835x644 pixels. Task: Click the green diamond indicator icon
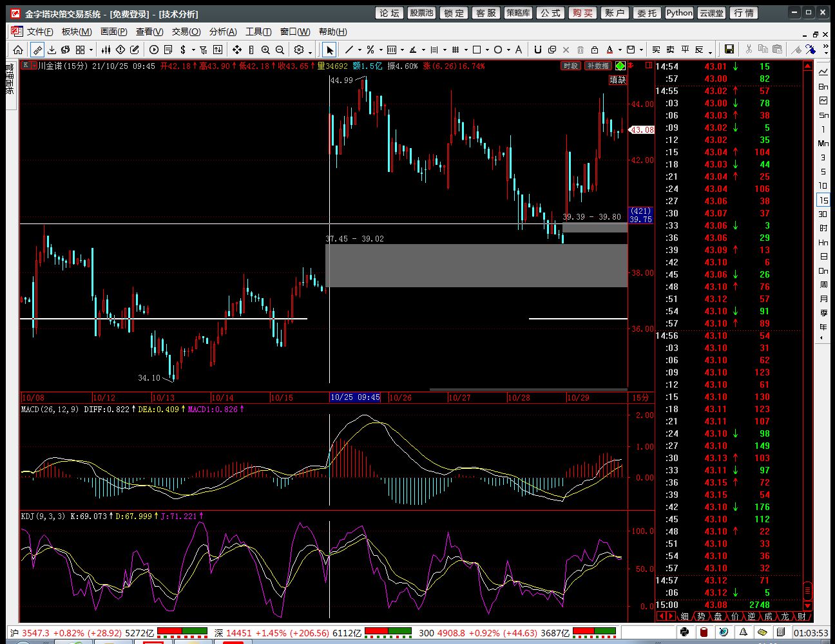(620, 66)
